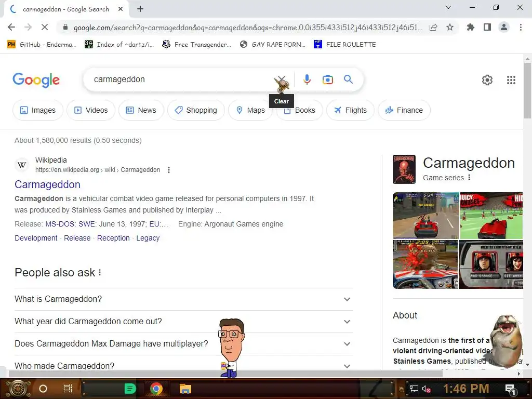Click the horizontal scrollbar at page bottom
This screenshot has width=532, height=399.
click(225, 374)
